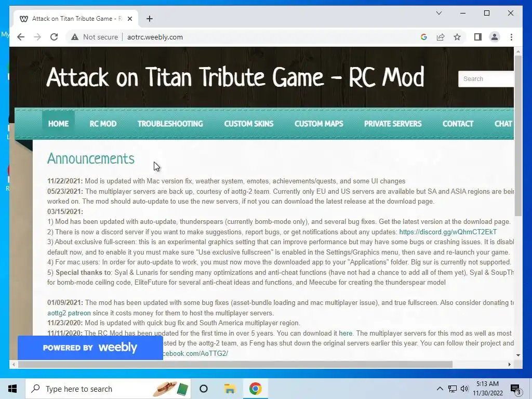Open File Explorer from the taskbar
Image resolution: width=532 pixels, height=399 pixels.
pos(230,389)
